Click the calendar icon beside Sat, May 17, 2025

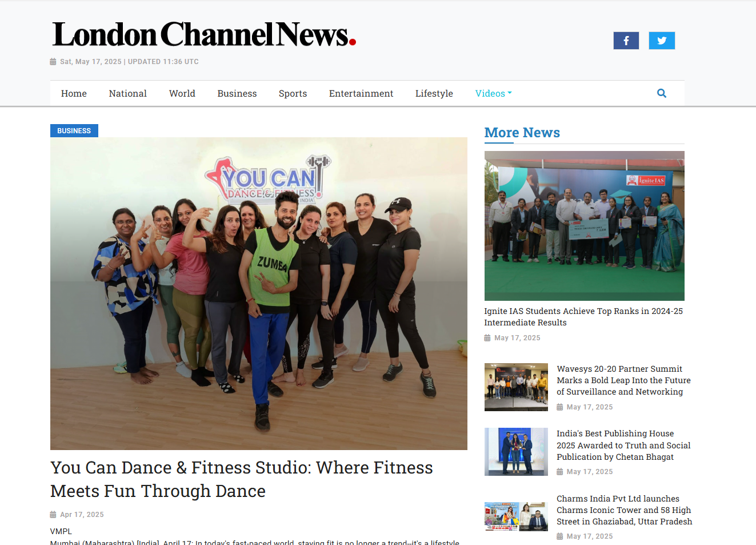click(53, 62)
